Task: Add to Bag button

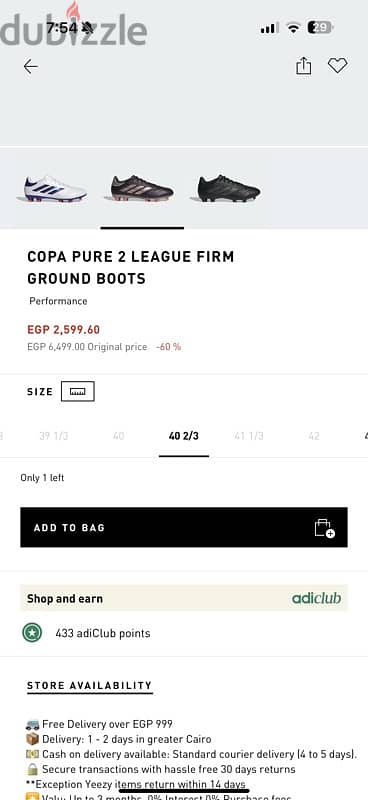Action: click(x=184, y=528)
